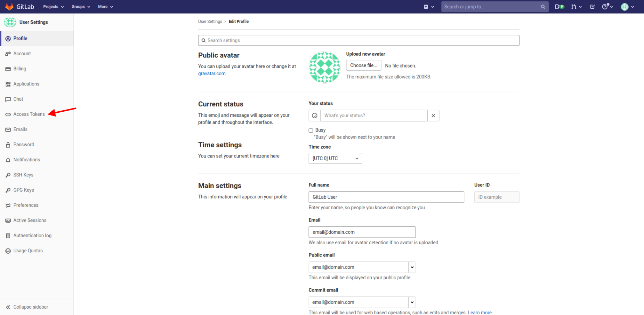Viewport: 644px width, 315px height.
Task: Click the Chat bubble icon
Action: [8, 99]
